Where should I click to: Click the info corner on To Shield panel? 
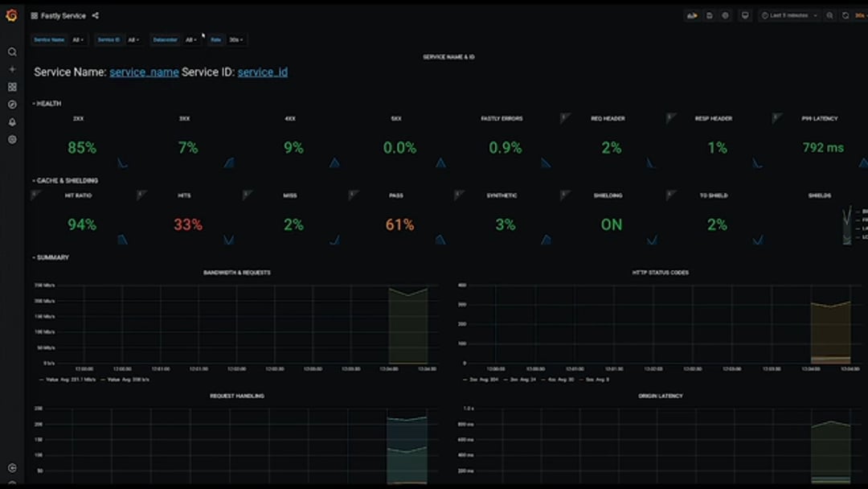tap(669, 194)
